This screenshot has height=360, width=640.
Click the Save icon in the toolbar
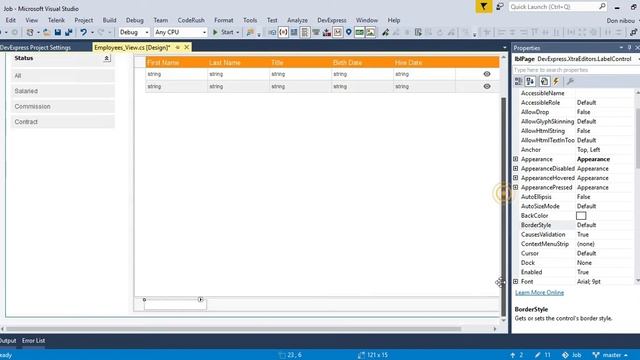point(58,32)
